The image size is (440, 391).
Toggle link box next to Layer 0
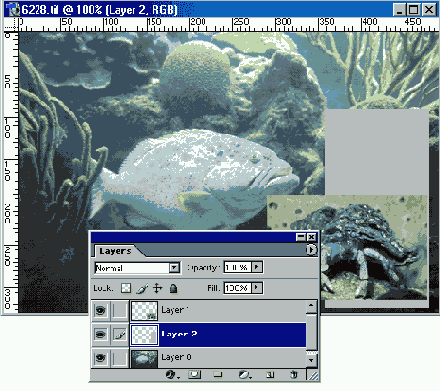click(120, 358)
